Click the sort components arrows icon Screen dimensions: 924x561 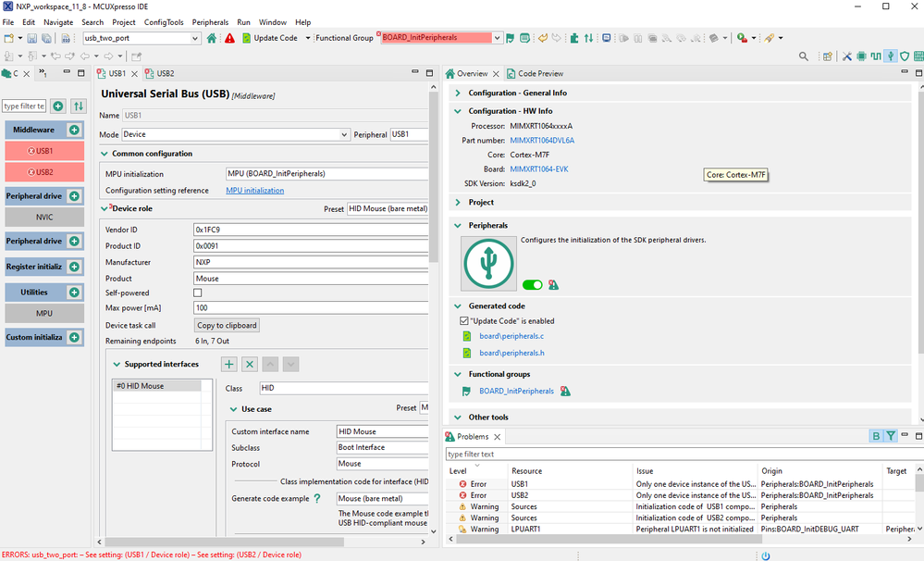[x=79, y=106]
